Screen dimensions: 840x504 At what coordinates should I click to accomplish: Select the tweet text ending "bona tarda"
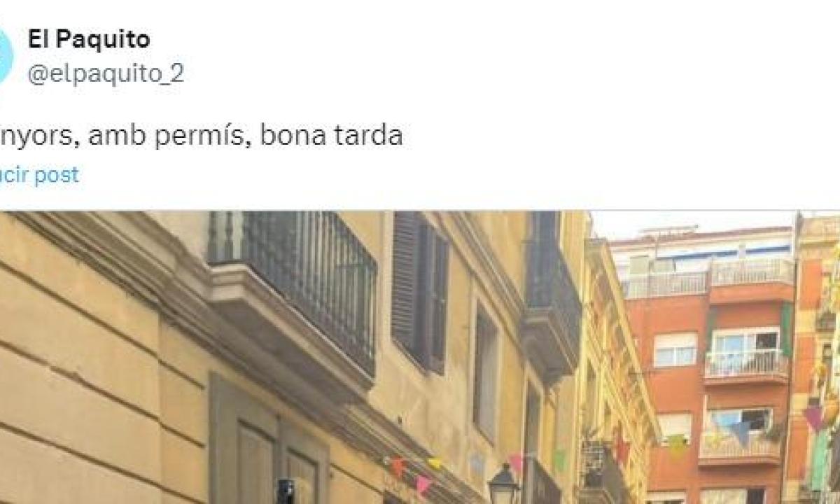[x=202, y=136]
